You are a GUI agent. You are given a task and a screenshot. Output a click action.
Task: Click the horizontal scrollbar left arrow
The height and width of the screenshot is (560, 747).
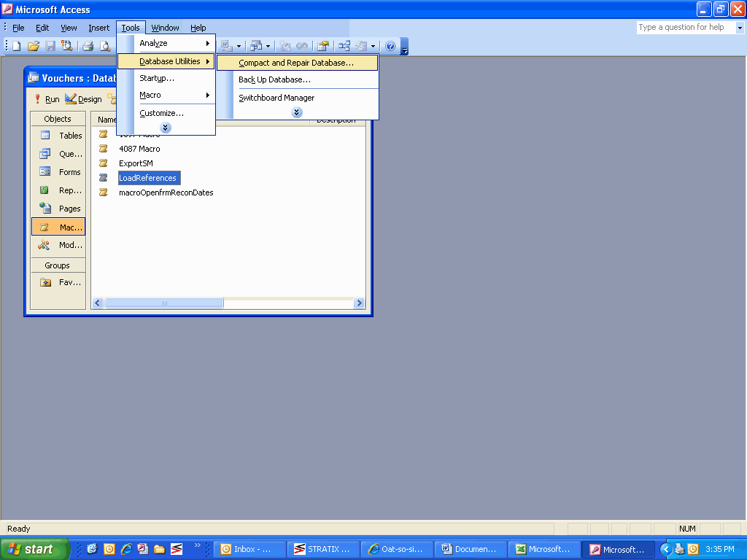coord(98,303)
